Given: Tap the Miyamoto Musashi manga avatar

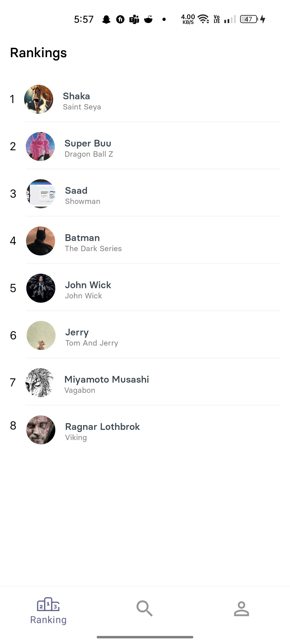Looking at the screenshot, I should coord(40,383).
